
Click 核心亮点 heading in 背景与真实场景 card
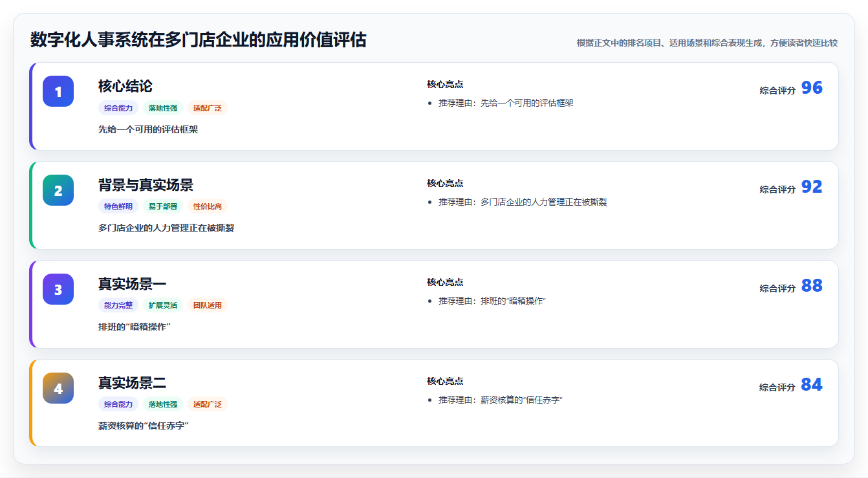point(445,183)
